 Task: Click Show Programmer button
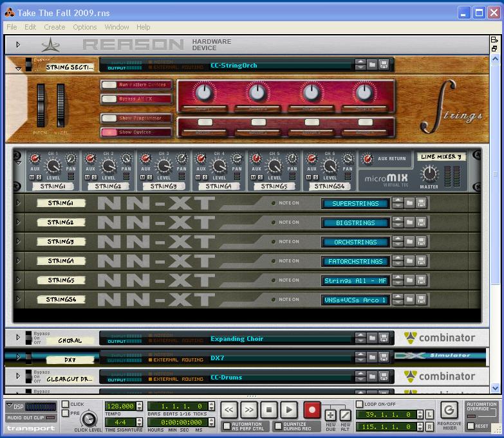(136, 118)
